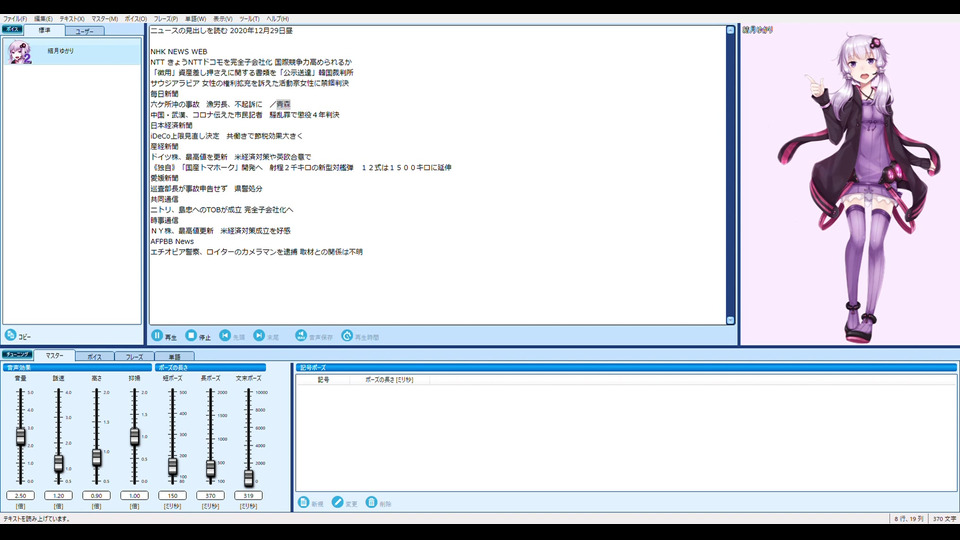
Task: Click the headline 'ニトリ、島忠へのTOBが成立'
Action: point(222,209)
